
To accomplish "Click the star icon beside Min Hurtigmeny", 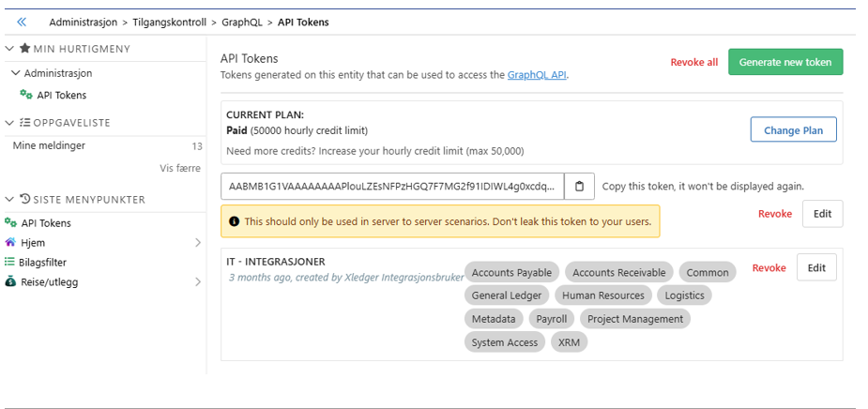I will [x=24, y=49].
